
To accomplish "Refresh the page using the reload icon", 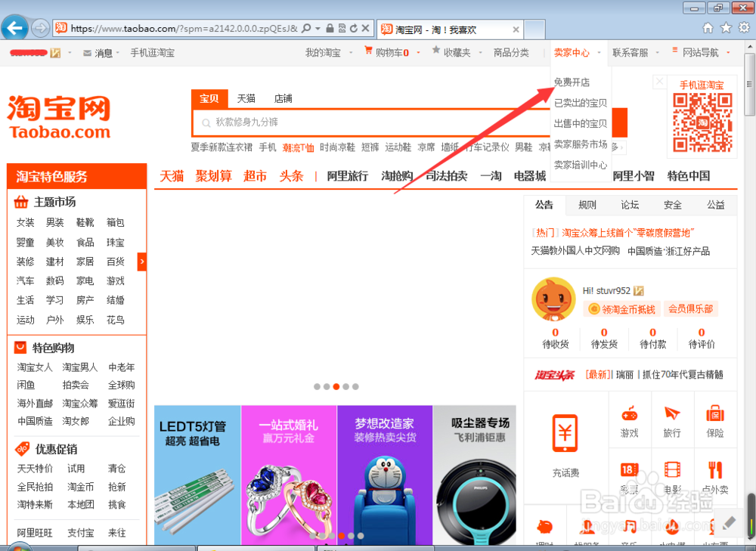I will (x=353, y=29).
